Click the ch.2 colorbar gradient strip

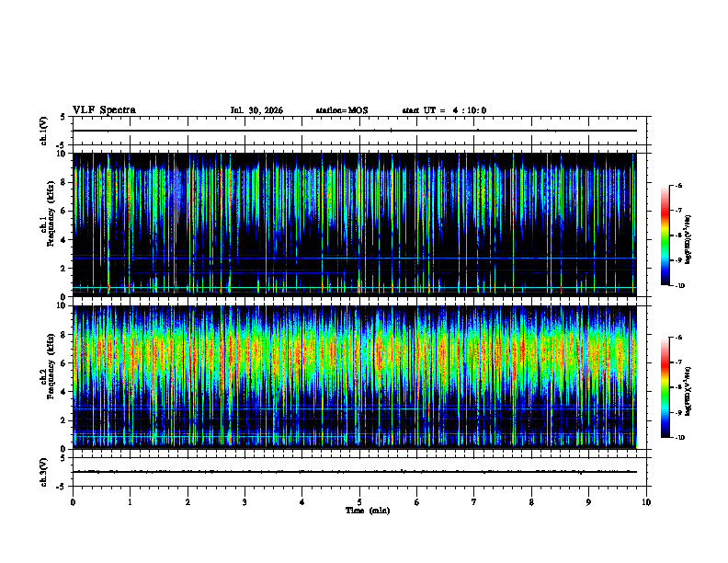[x=665, y=387]
